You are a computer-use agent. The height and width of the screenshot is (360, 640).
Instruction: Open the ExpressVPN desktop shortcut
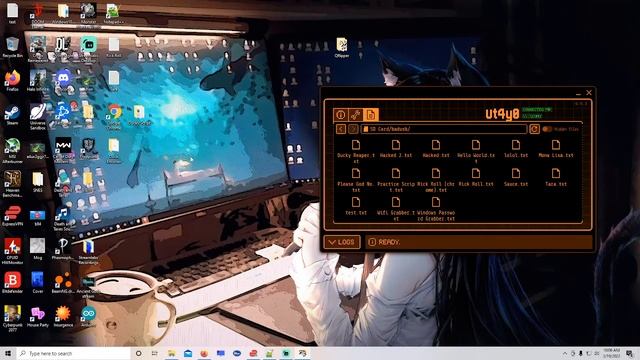pyautogui.click(x=12, y=216)
